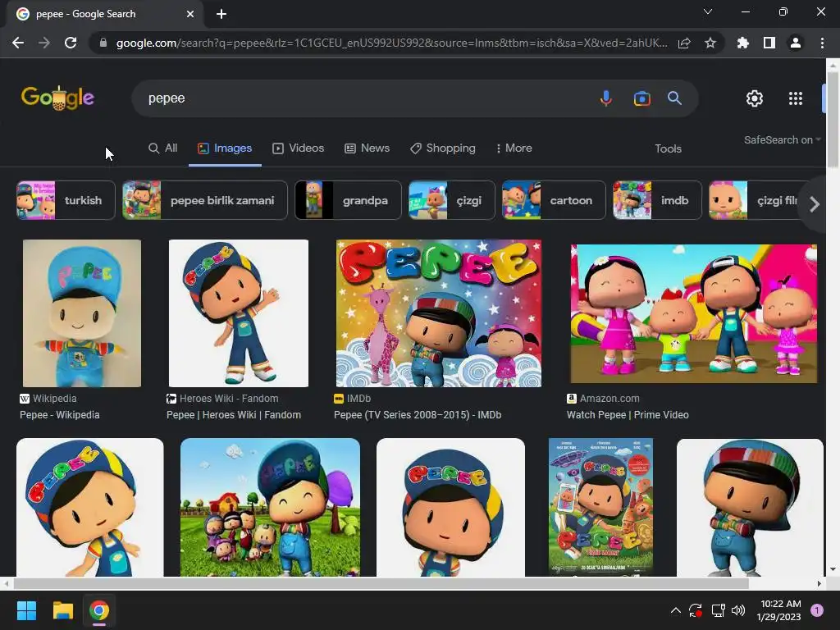
Task: Click the pepee search input field
Action: (364, 98)
